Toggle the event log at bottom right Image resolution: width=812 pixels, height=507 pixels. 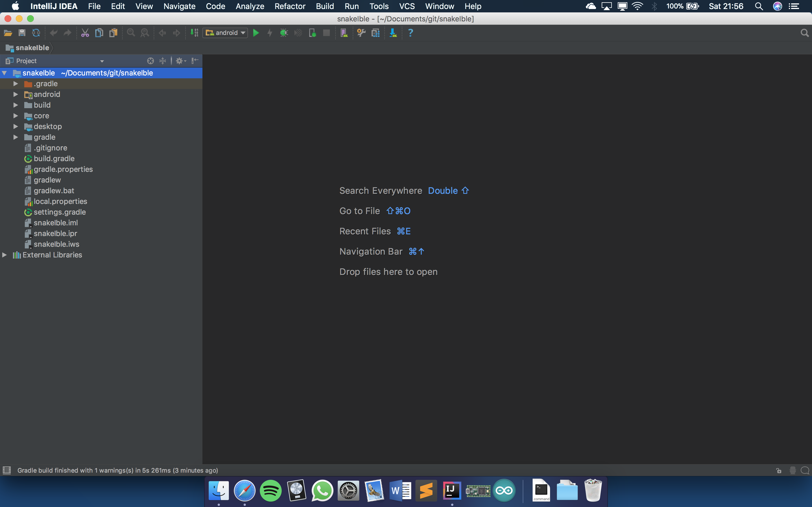805,470
